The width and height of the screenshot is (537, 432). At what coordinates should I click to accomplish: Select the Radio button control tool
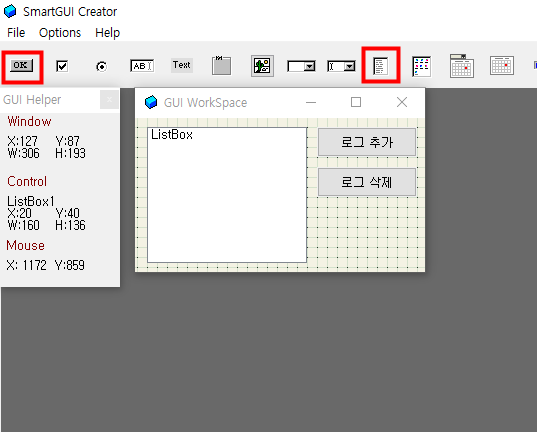tap(101, 66)
